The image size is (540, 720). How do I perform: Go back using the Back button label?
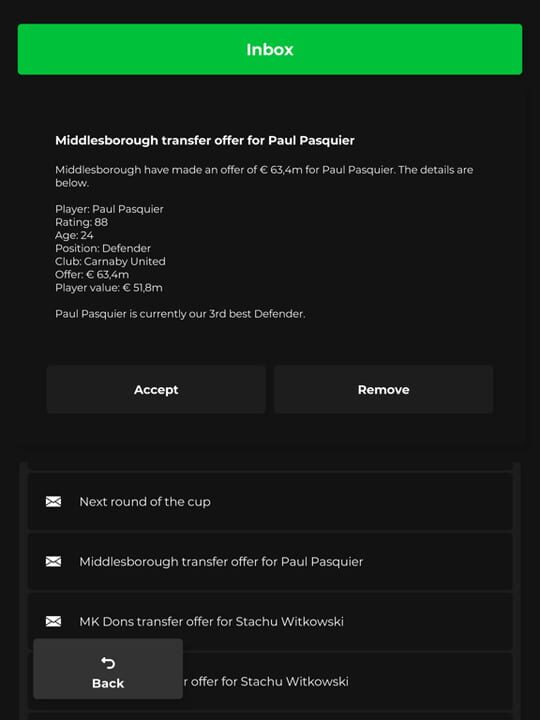pos(108,683)
